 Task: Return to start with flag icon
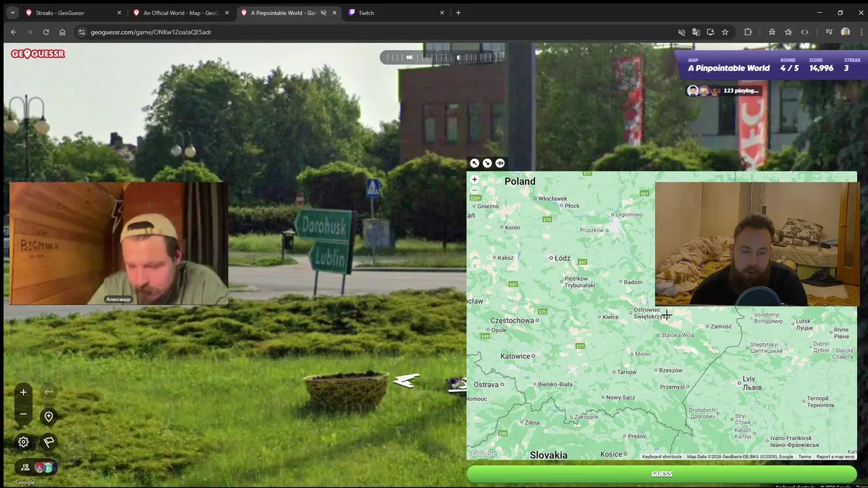tap(49, 442)
